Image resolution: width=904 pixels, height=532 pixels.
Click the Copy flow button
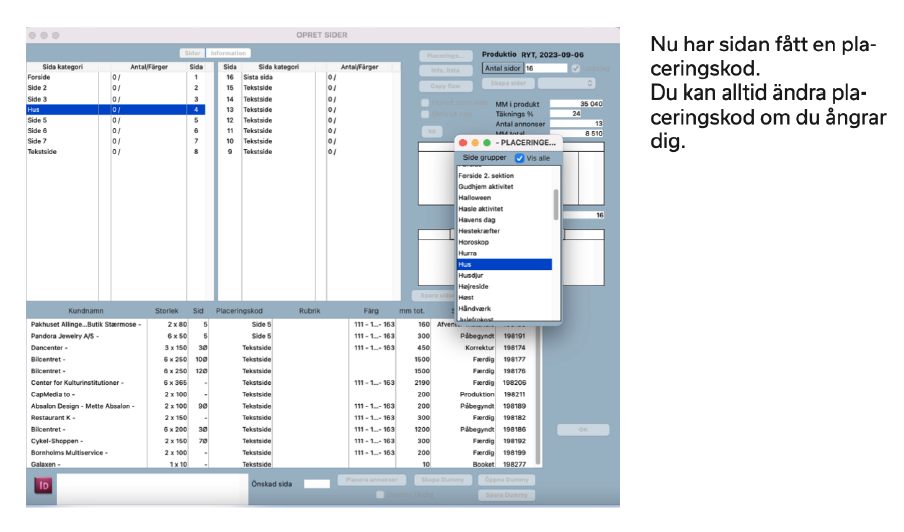click(445, 86)
